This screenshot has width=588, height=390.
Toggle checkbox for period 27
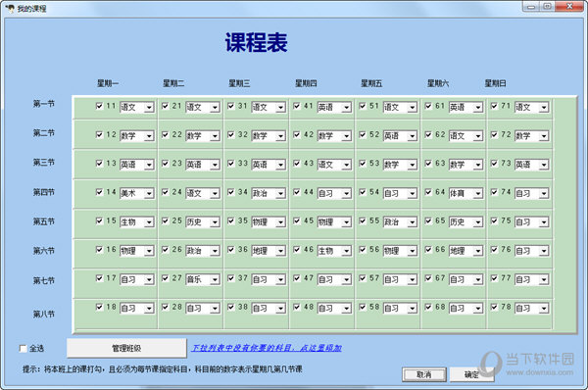166,278
